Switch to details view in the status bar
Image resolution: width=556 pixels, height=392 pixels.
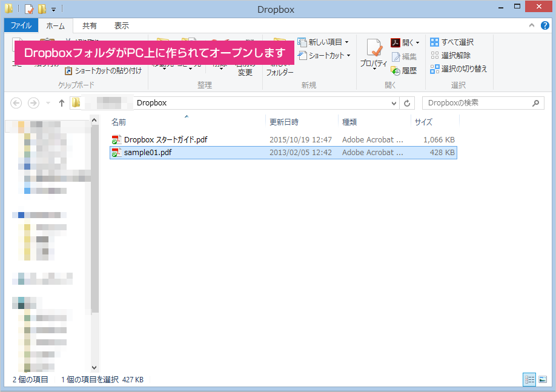[x=529, y=380]
